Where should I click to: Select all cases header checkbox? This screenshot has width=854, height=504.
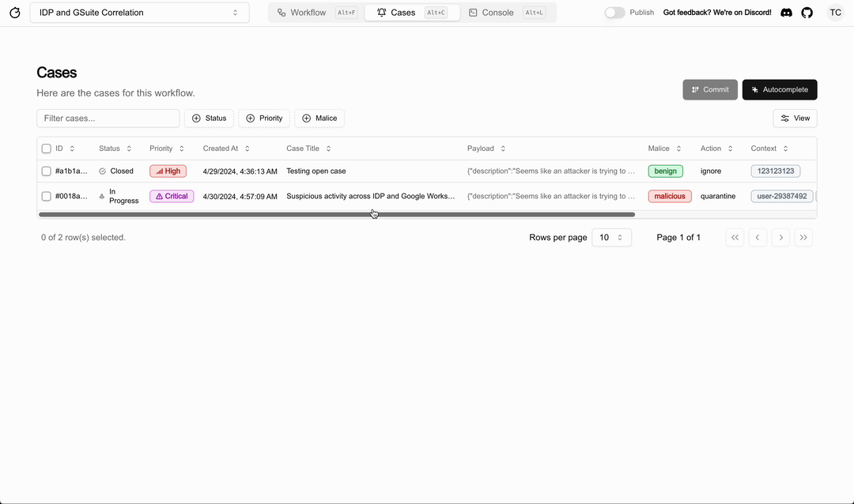click(x=47, y=149)
